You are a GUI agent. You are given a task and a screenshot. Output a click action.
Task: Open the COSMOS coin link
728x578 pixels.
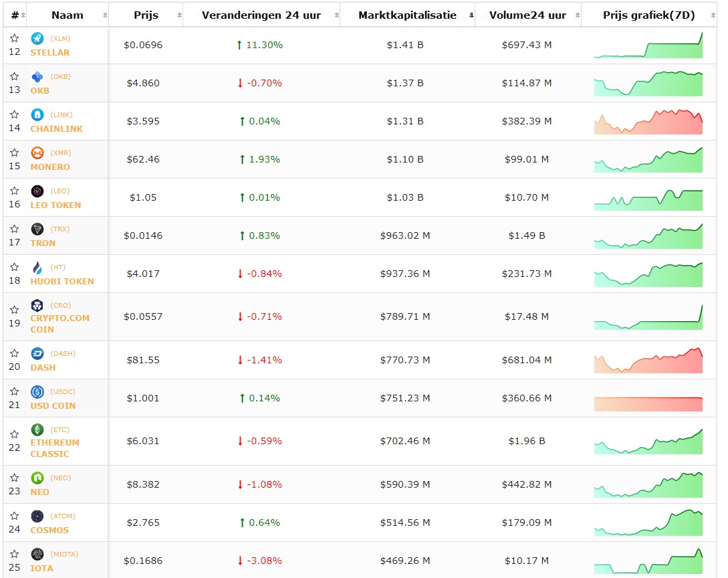pyautogui.click(x=49, y=530)
